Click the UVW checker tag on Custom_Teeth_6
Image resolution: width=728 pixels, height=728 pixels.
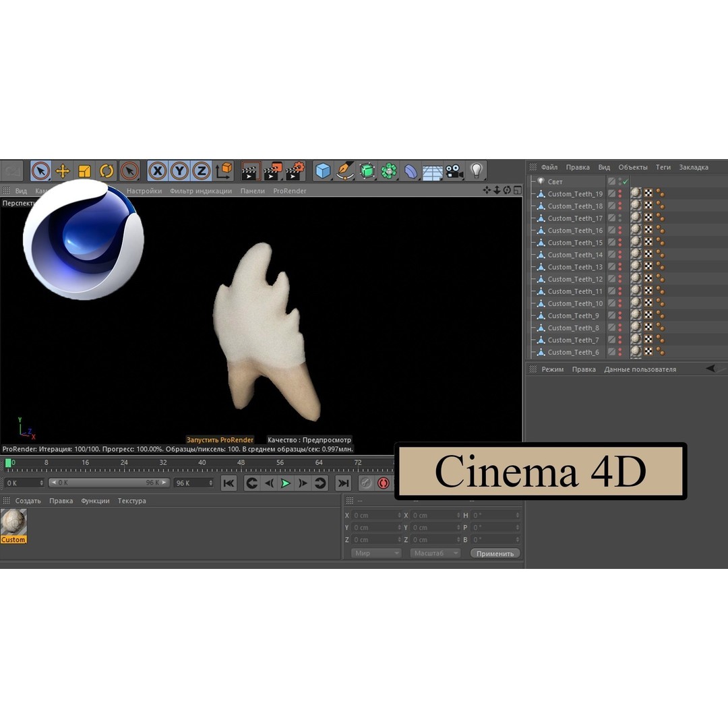pyautogui.click(x=648, y=352)
